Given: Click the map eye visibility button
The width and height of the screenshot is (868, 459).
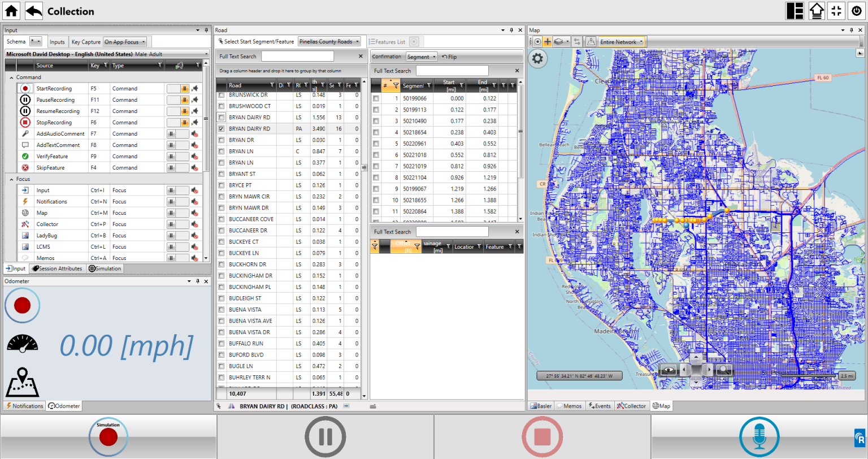Looking at the screenshot, I should (669, 370).
